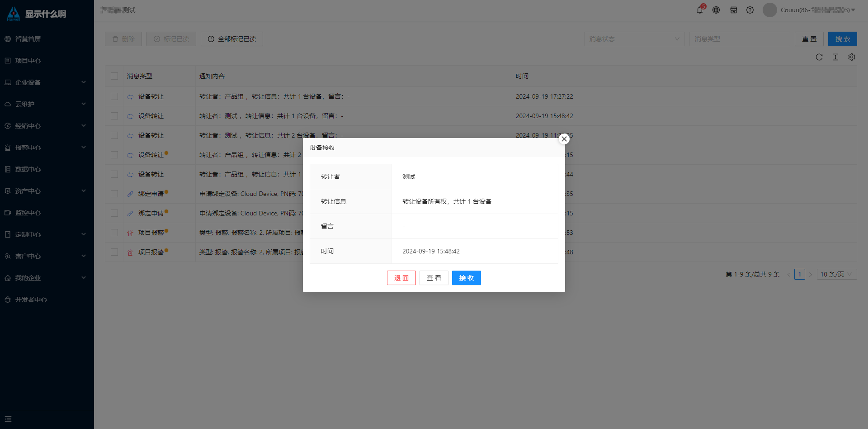Click the user avatar circle
This screenshot has height=429, width=868.
770,10
